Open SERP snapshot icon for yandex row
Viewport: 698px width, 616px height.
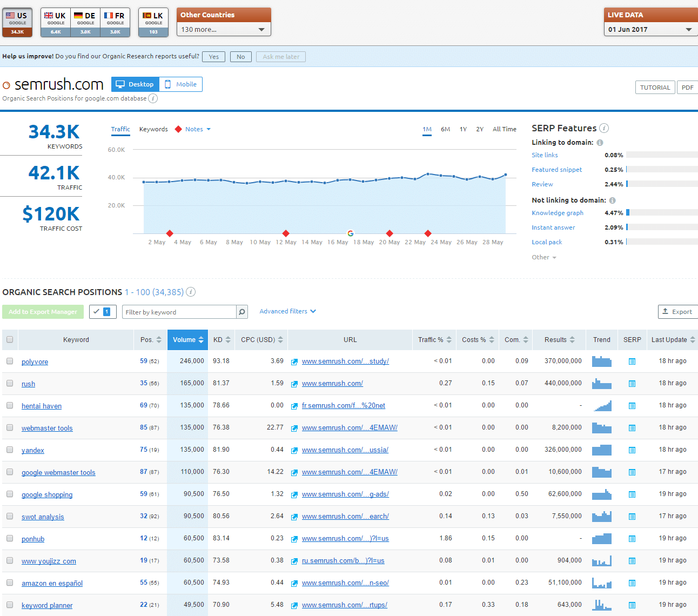click(632, 450)
